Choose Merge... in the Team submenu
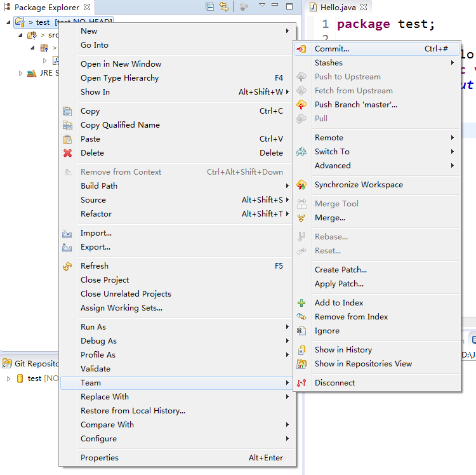 tap(330, 218)
